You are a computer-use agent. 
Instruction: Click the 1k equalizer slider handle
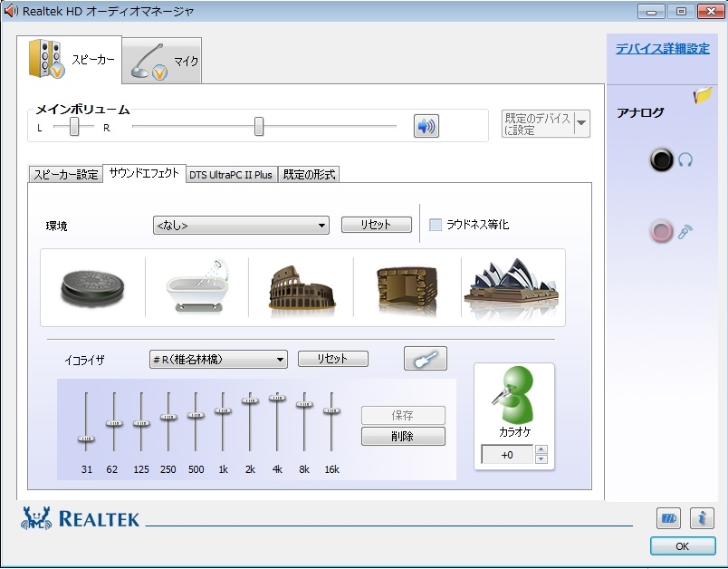tap(223, 410)
